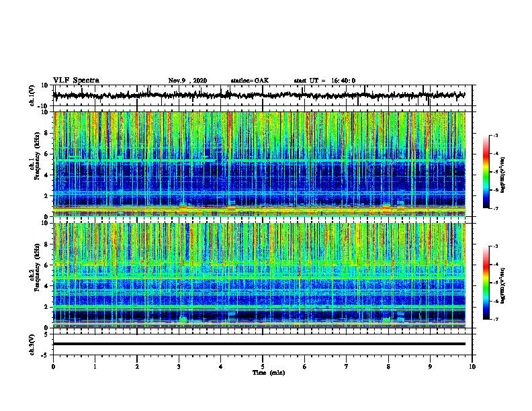Click time axis tick label "2"
This screenshot has width=532, height=411.
[137, 367]
